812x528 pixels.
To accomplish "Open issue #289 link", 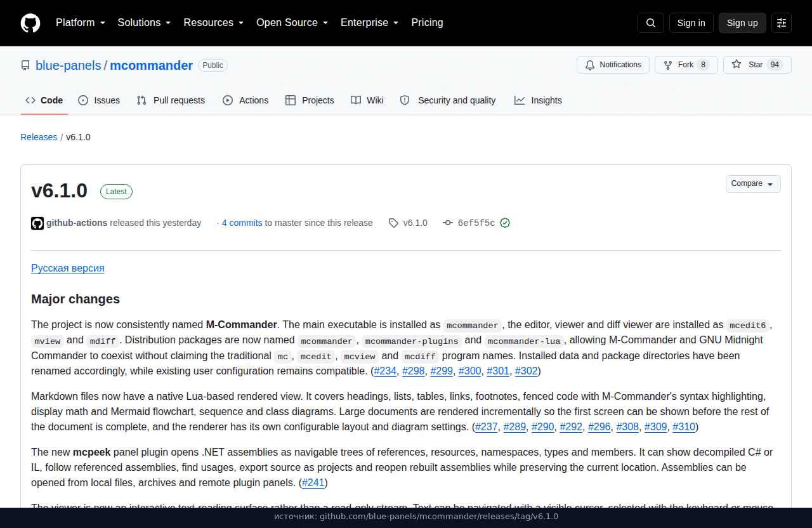I will (514, 427).
